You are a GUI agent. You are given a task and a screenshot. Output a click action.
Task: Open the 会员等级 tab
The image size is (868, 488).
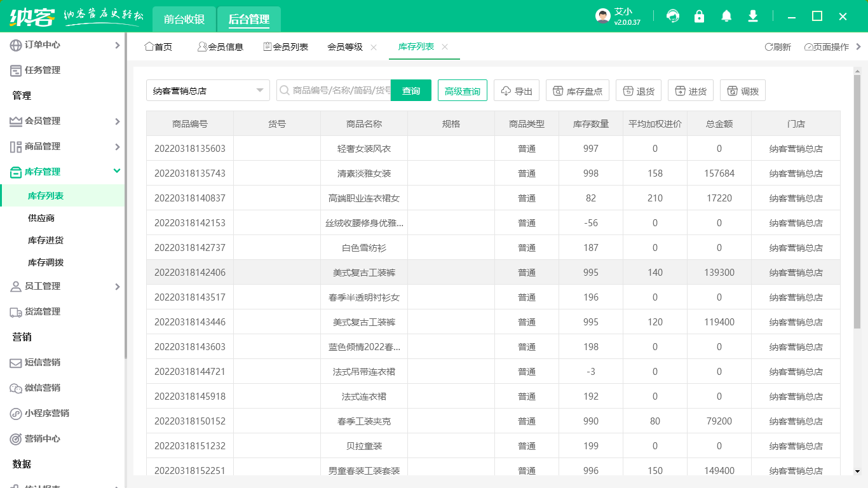[345, 47]
